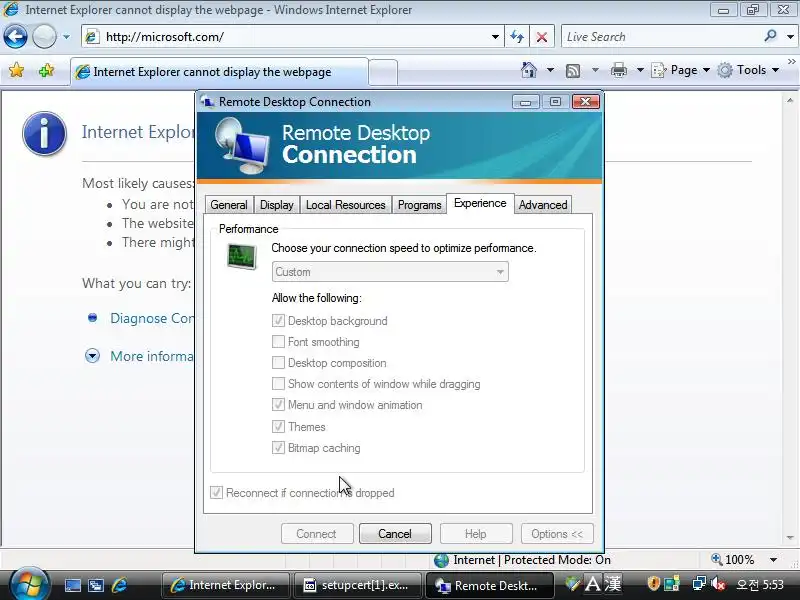800x600 pixels.
Task: Launch Internet Explorer from quick launch
Action: pyautogui.click(x=119, y=585)
